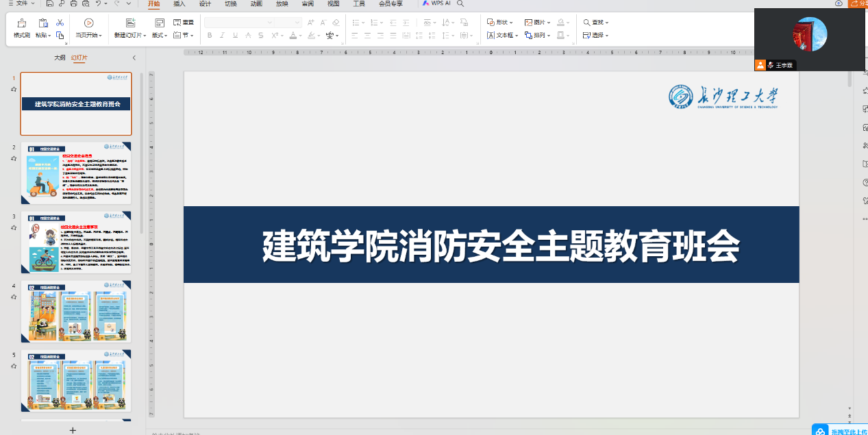
Task: Select the slide 3 thumbnail
Action: (76, 243)
